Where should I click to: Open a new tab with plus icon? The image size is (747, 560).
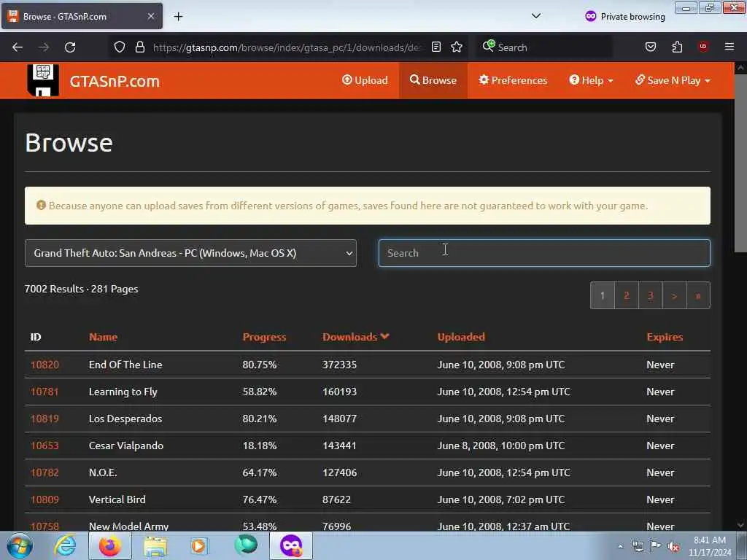pyautogui.click(x=178, y=17)
